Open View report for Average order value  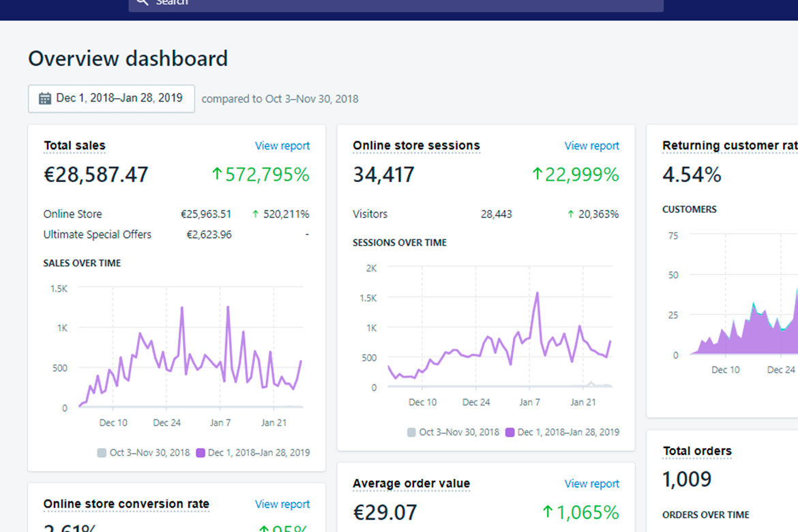591,484
